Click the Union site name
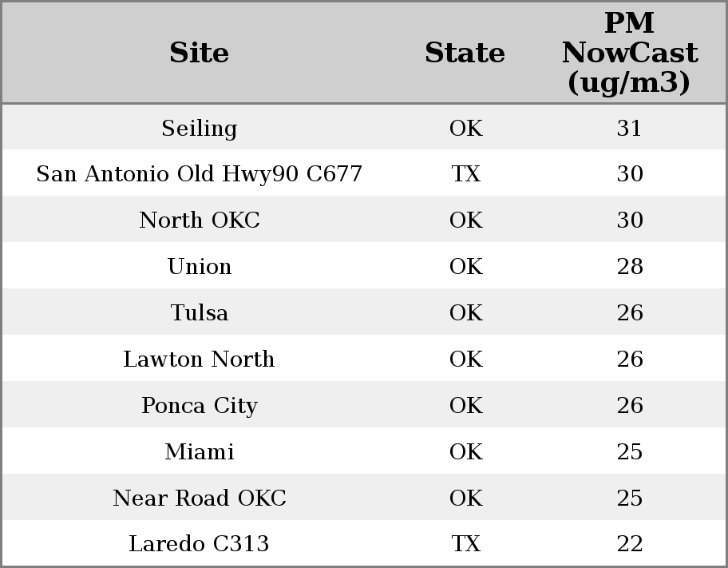Image resolution: width=728 pixels, height=568 pixels. 199,267
